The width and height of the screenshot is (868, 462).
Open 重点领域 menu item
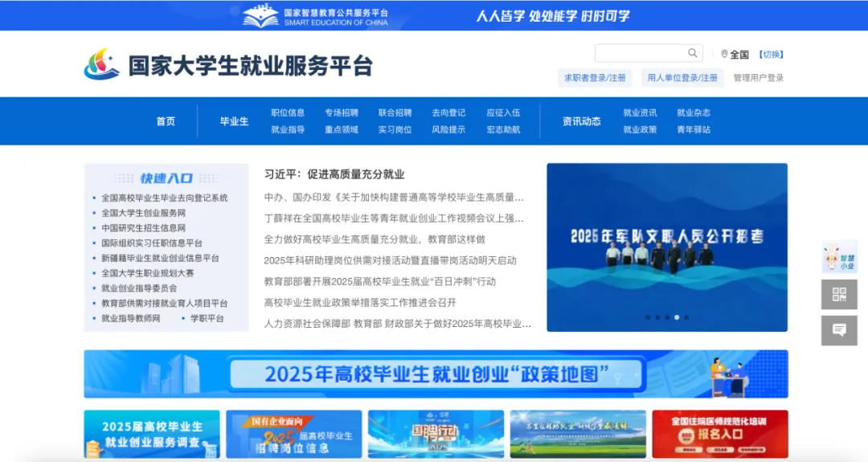pyautogui.click(x=342, y=129)
